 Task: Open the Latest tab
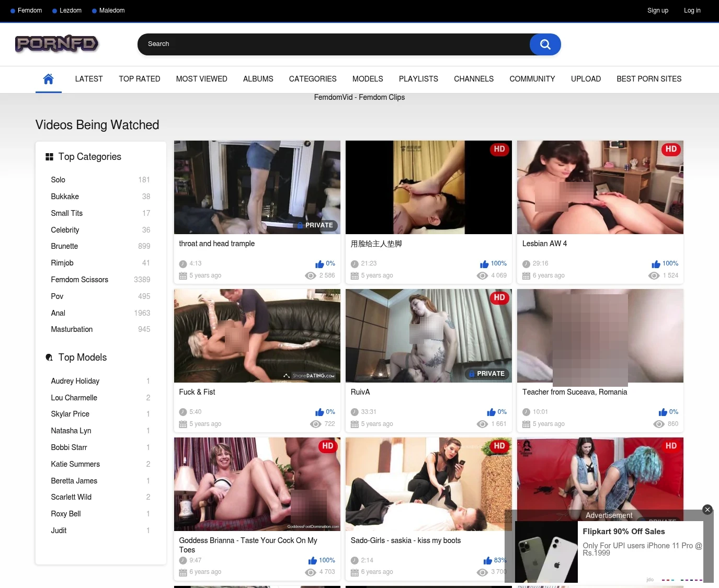coord(89,79)
